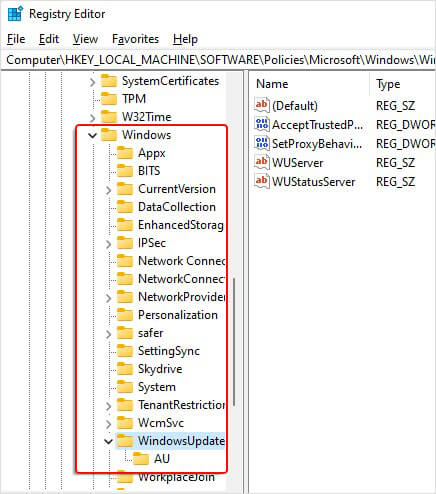Collapse the Windows key in the tree
The height and width of the screenshot is (494, 436).
[92, 135]
